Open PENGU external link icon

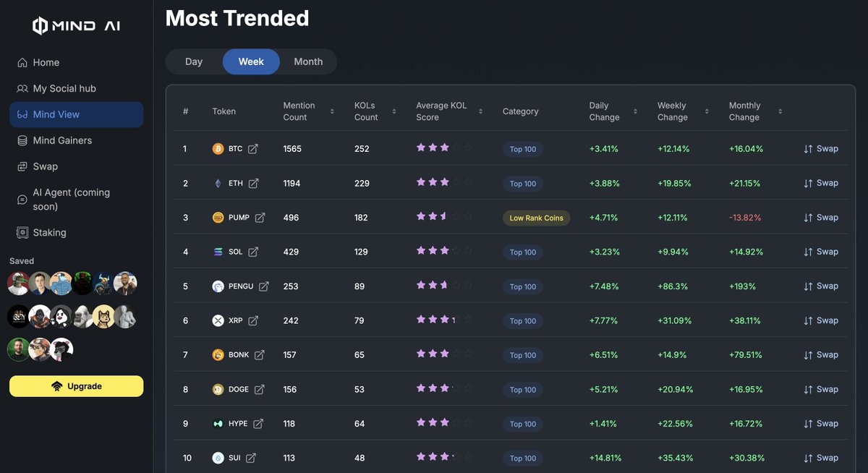click(x=264, y=286)
